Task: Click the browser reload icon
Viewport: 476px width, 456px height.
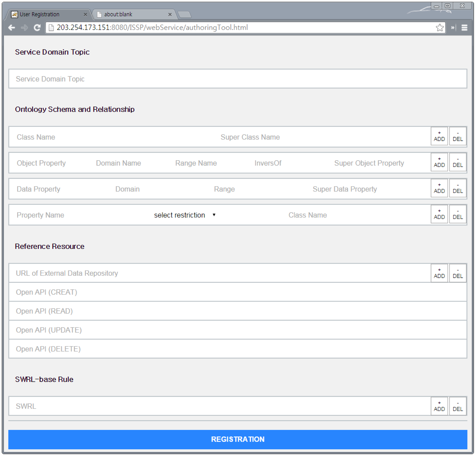Action: [x=37, y=28]
